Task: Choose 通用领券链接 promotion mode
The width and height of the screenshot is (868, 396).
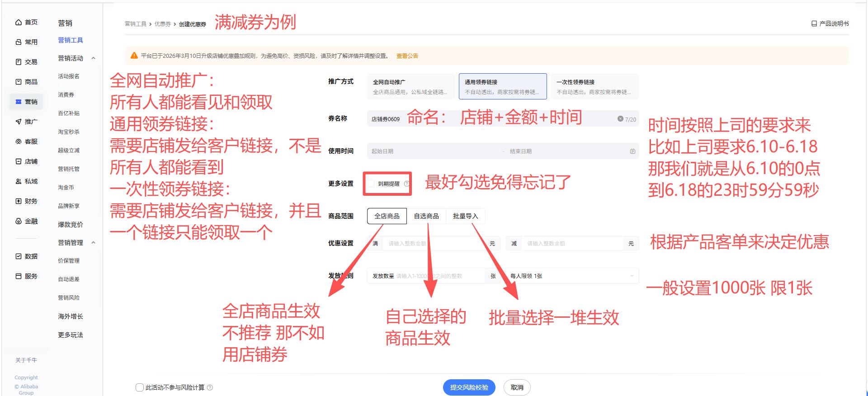Action: (x=503, y=86)
